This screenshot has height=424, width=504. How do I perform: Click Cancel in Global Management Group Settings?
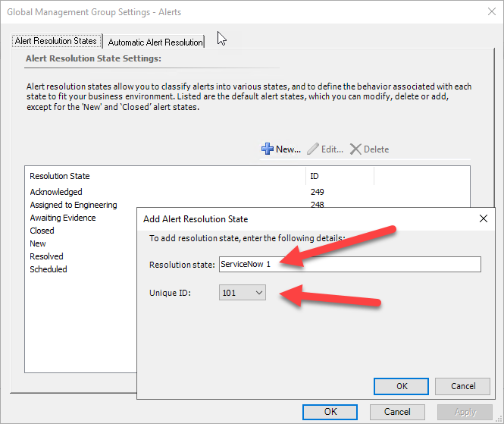[397, 412]
